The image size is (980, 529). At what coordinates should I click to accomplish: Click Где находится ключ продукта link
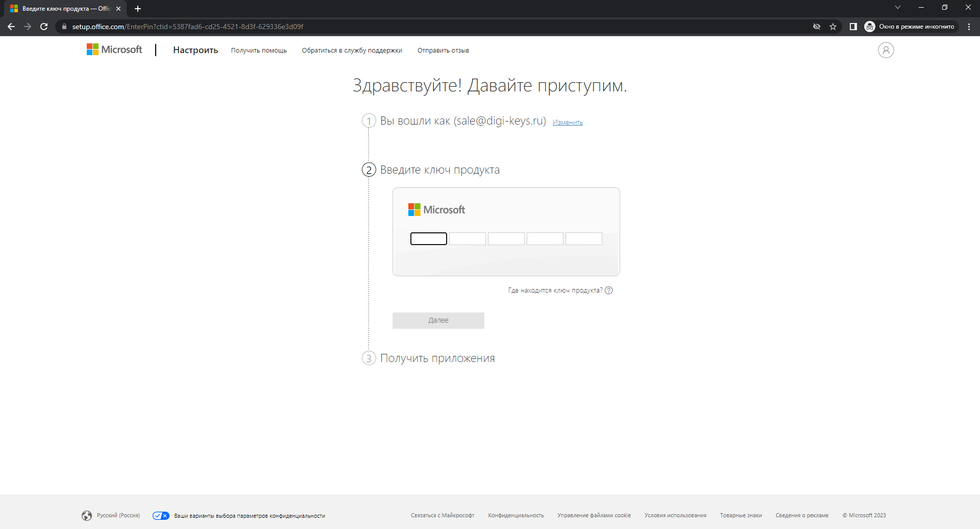click(555, 291)
